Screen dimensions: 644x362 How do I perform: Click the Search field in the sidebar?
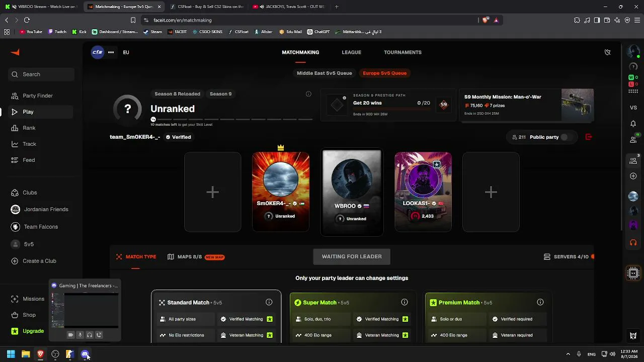pos(42,74)
